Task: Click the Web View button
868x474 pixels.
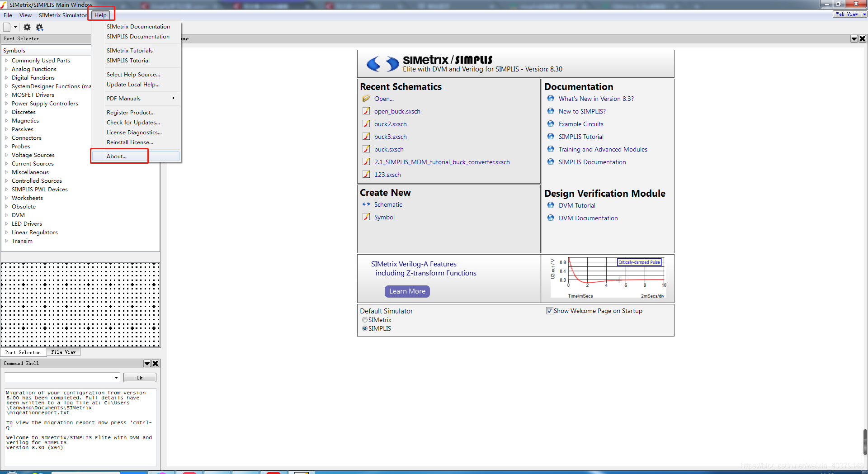Action: click(x=847, y=14)
